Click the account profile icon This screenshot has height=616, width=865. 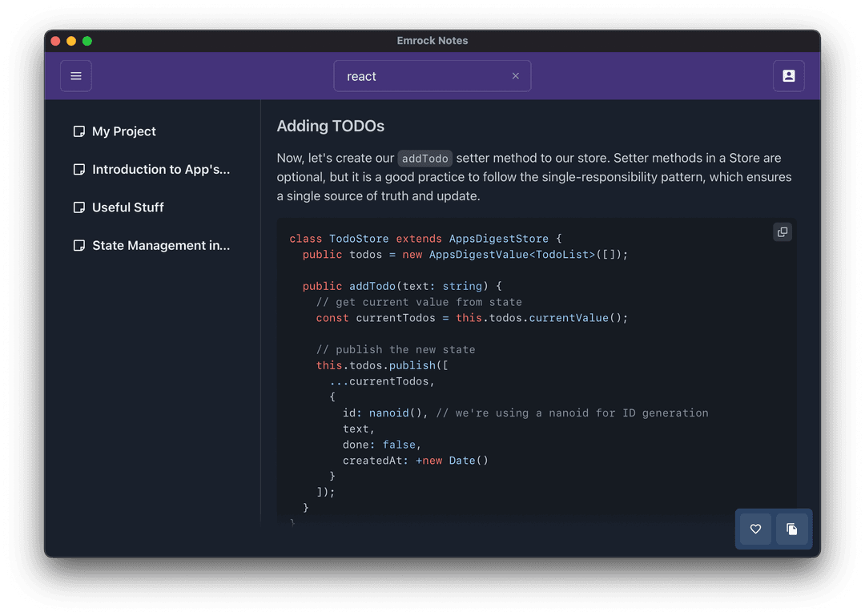[788, 76]
